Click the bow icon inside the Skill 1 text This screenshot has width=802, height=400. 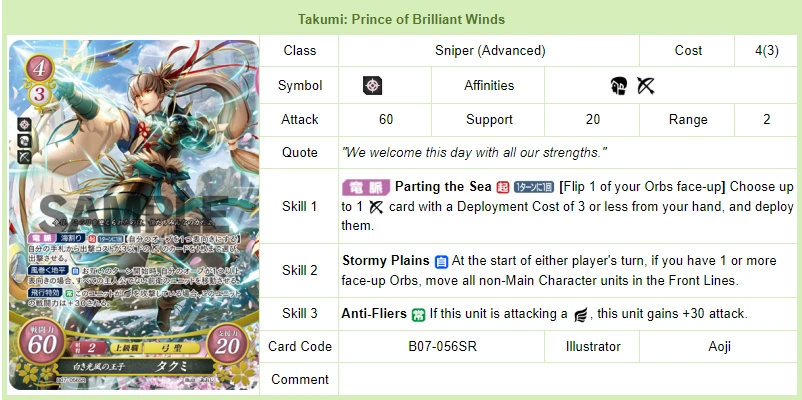coord(376,207)
